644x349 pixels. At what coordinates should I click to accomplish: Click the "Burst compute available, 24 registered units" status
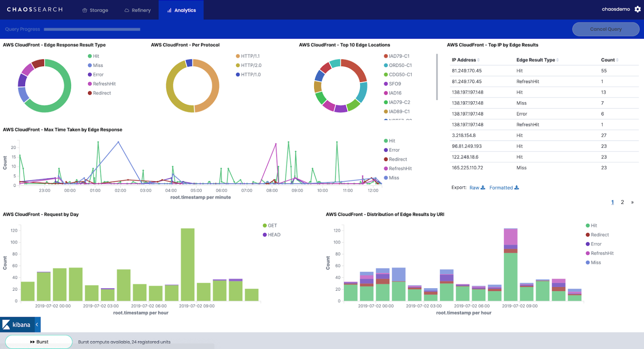[124, 342]
